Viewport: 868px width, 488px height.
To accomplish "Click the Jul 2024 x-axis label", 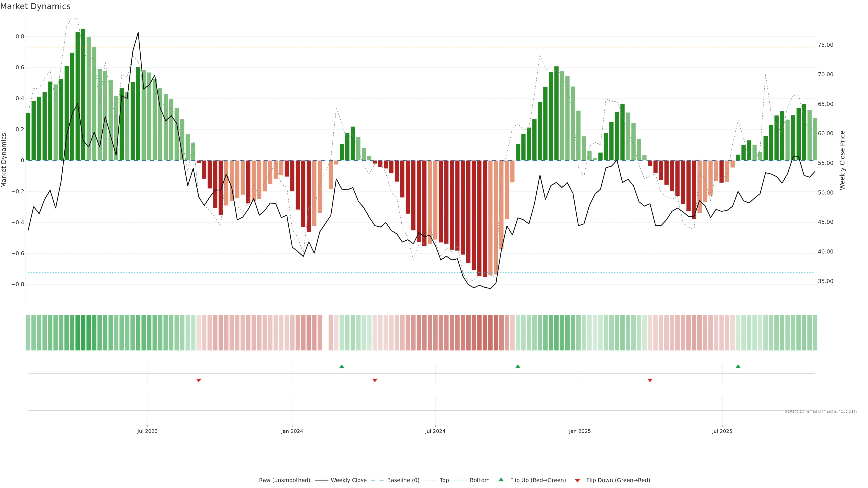I will coord(435,431).
